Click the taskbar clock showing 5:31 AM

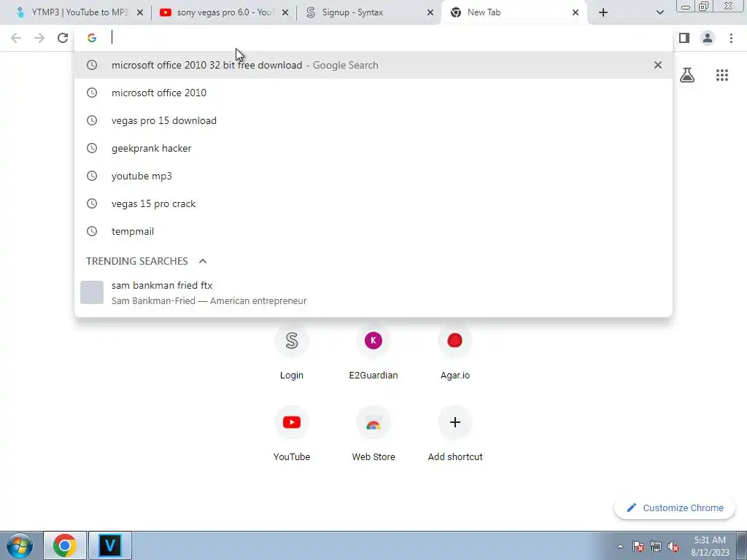[710, 546]
